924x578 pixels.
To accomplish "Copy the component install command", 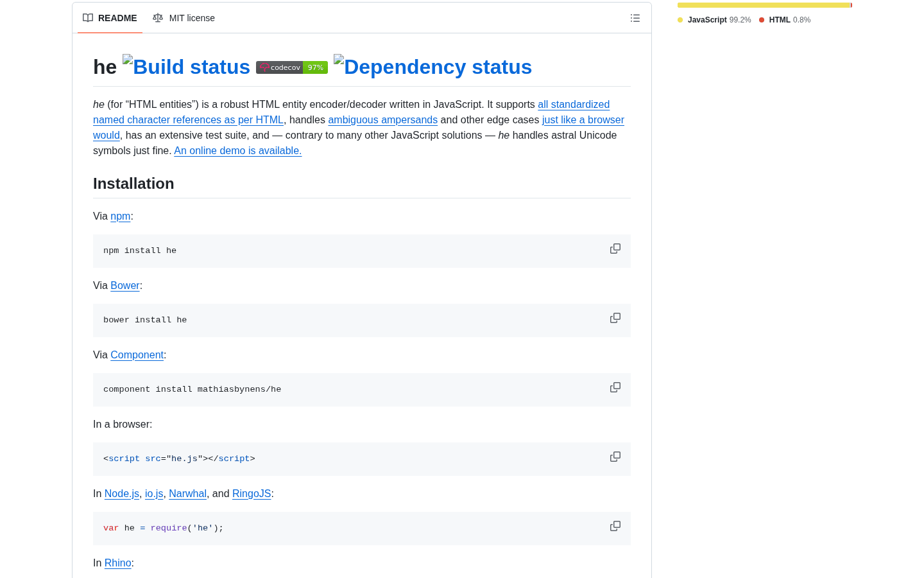I will [x=615, y=387].
